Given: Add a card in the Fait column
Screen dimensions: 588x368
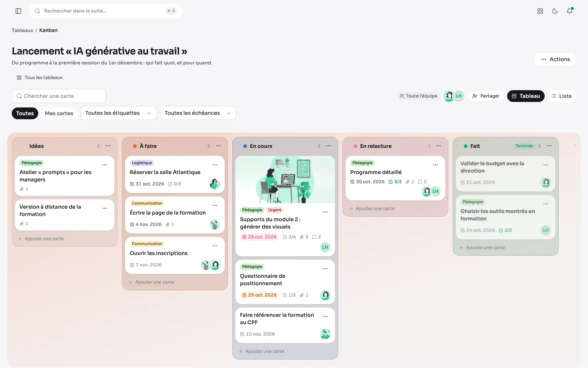Looking at the screenshot, I should 482,248.
